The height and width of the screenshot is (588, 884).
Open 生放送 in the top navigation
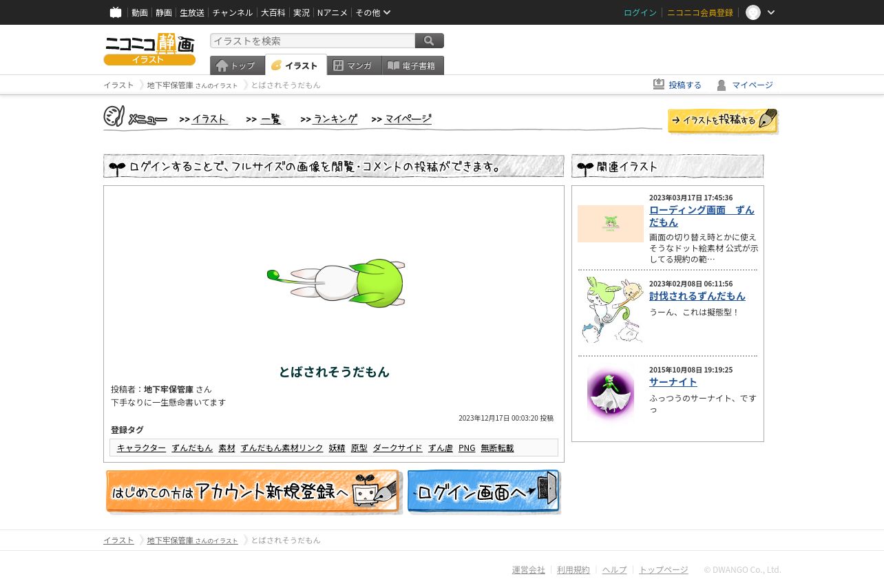192,12
